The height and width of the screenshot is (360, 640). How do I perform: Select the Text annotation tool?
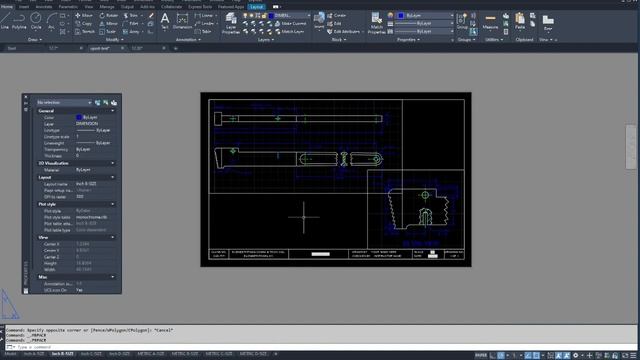[x=164, y=21]
